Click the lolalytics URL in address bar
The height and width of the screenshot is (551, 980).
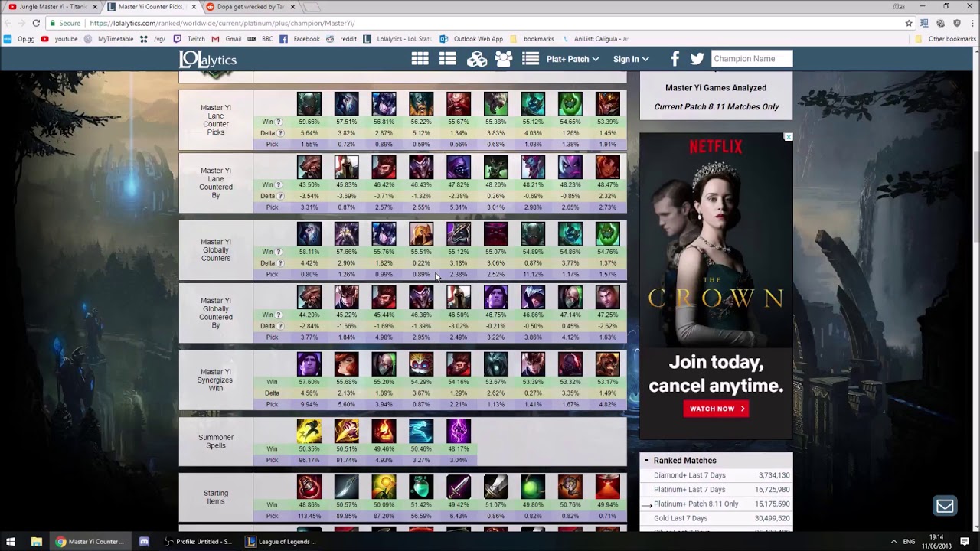pyautogui.click(x=222, y=24)
